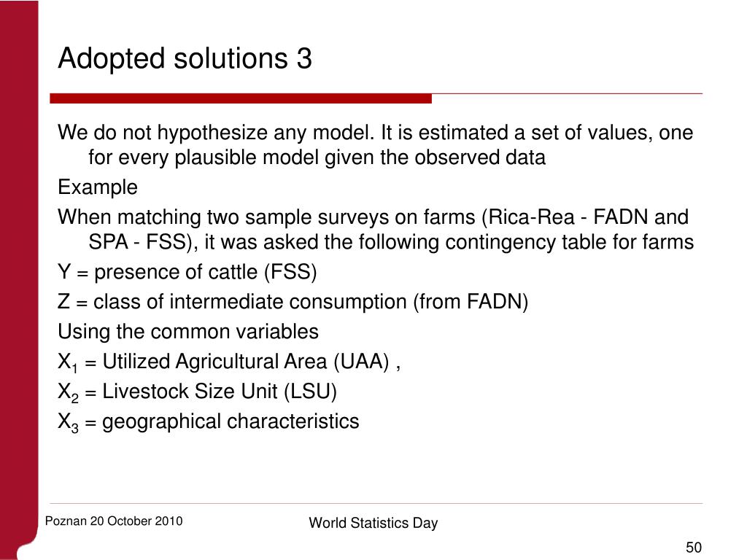The image size is (747, 560).
Task: Click the 'World Statistics Day' footer text
Action: click(373, 523)
